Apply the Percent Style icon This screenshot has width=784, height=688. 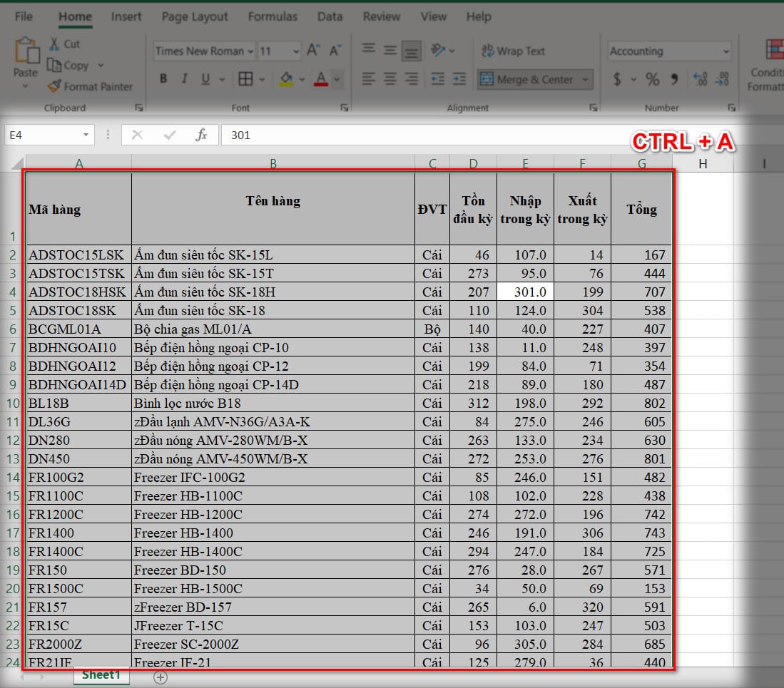tap(652, 79)
